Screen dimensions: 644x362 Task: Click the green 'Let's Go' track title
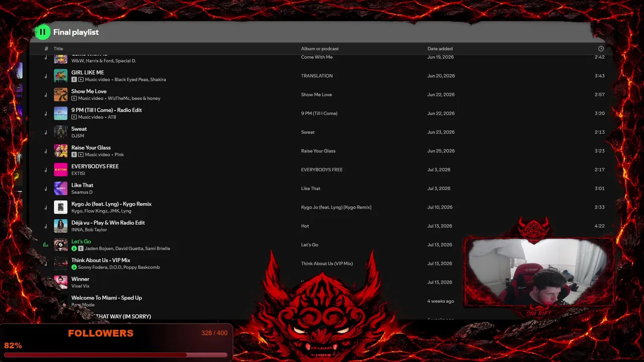tap(81, 241)
